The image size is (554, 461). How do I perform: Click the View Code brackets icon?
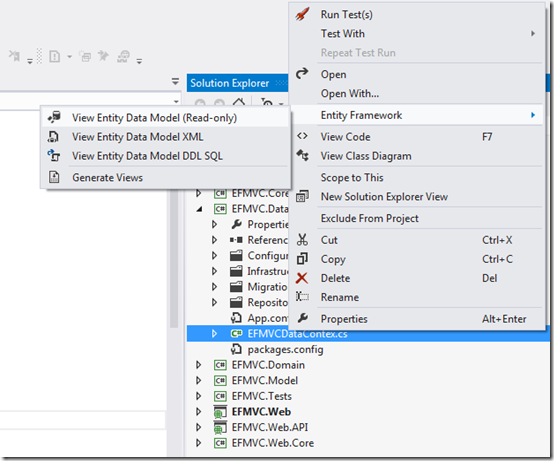(x=302, y=136)
